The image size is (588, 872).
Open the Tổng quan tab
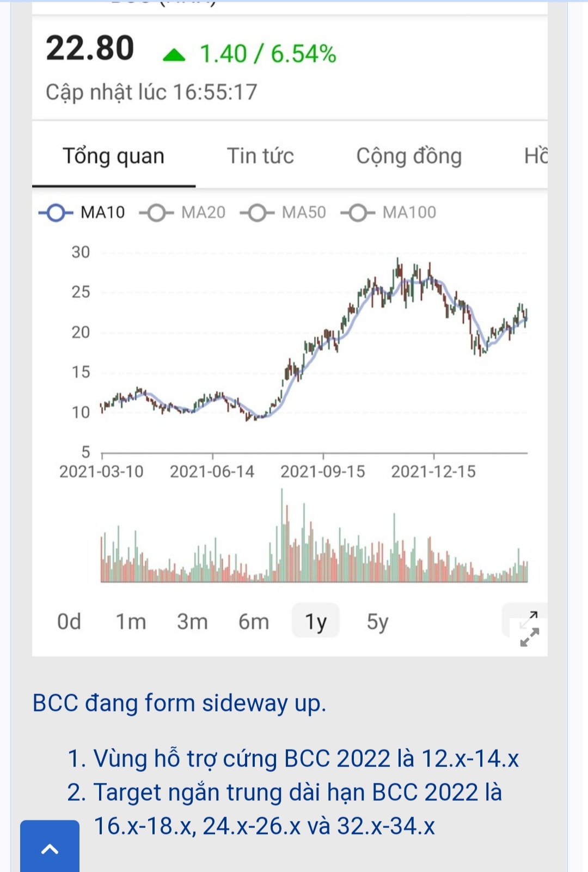click(x=113, y=156)
